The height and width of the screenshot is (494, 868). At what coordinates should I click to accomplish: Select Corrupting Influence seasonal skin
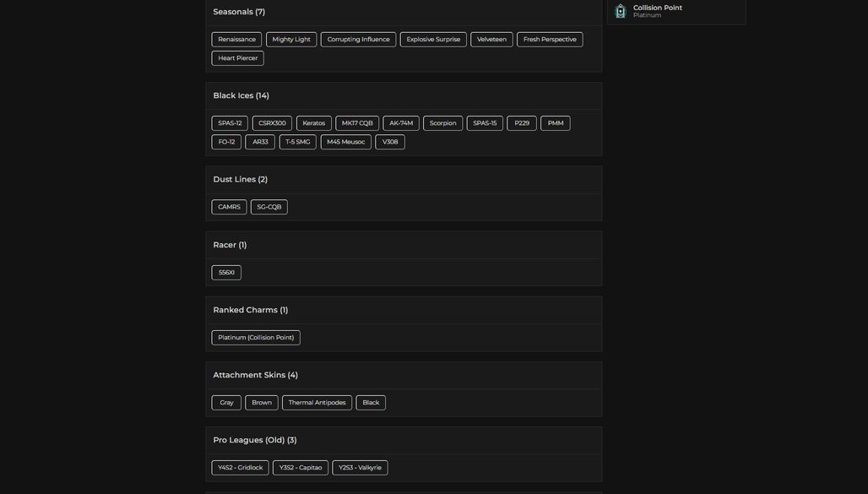point(358,40)
